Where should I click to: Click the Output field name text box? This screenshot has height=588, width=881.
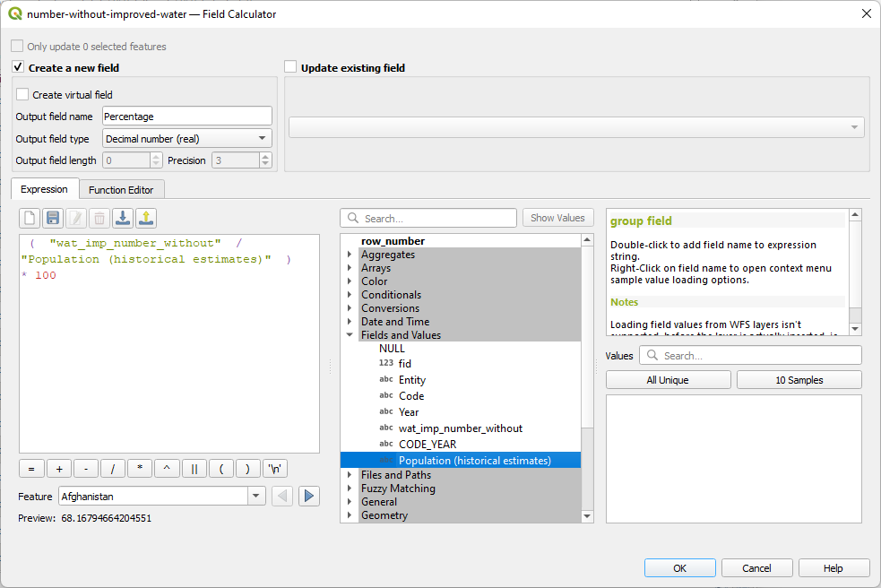tap(186, 116)
